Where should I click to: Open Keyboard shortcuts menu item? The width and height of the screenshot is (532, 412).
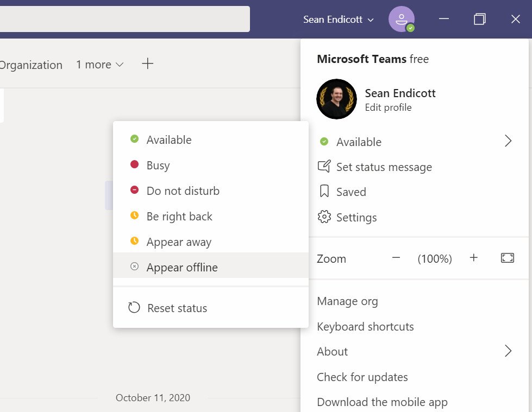tap(365, 327)
